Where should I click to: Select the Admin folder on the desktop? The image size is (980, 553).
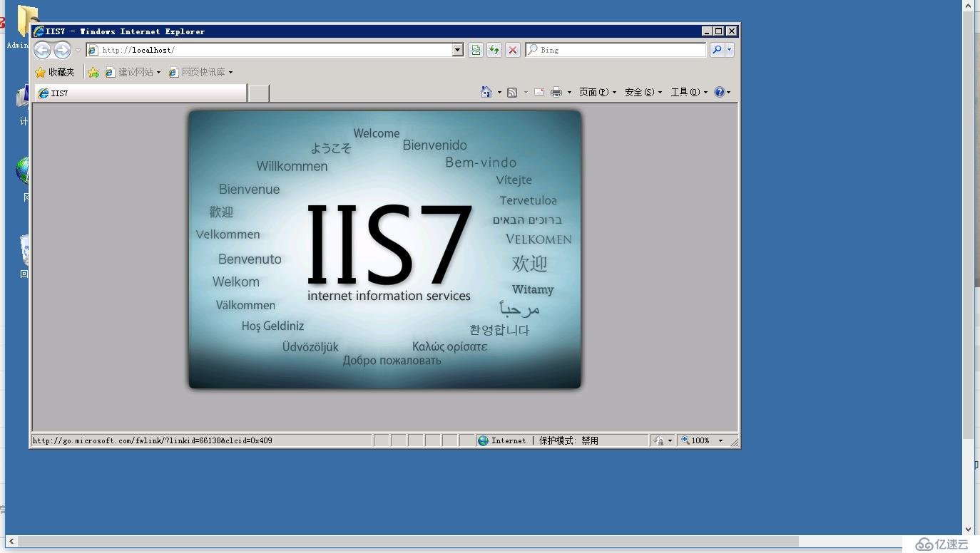coord(23,27)
